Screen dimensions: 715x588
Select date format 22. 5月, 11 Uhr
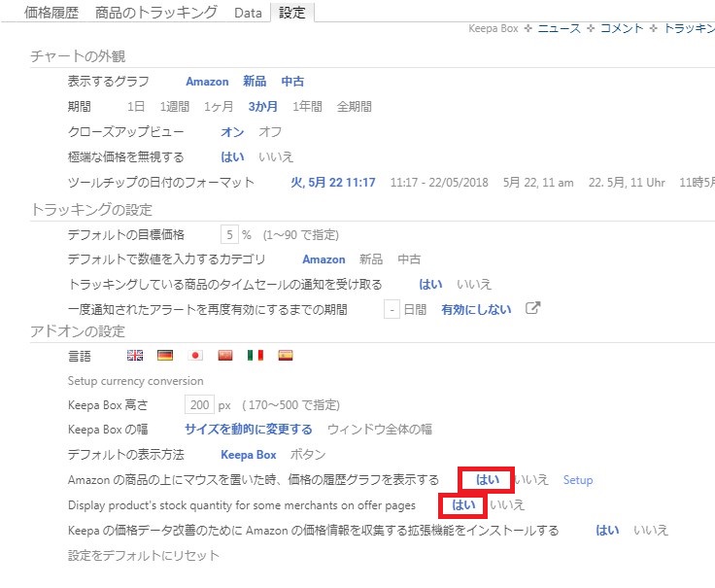tap(627, 183)
